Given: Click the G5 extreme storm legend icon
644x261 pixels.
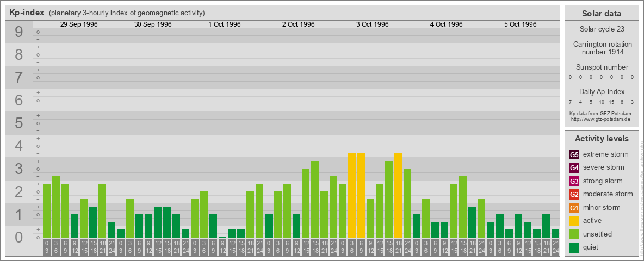Looking at the screenshot, I should [574, 155].
